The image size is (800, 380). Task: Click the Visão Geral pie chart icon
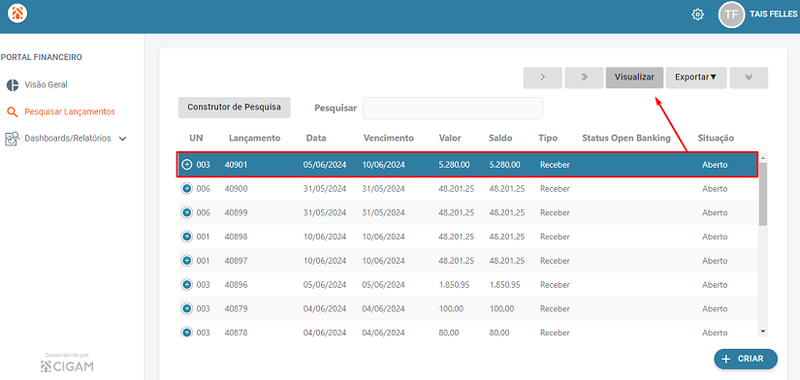pos(12,85)
